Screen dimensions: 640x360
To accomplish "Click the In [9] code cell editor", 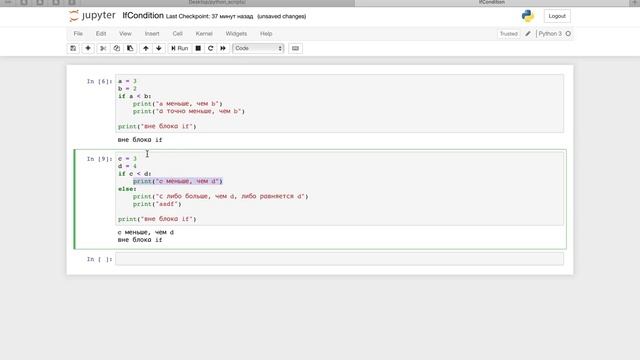I will point(340,189).
